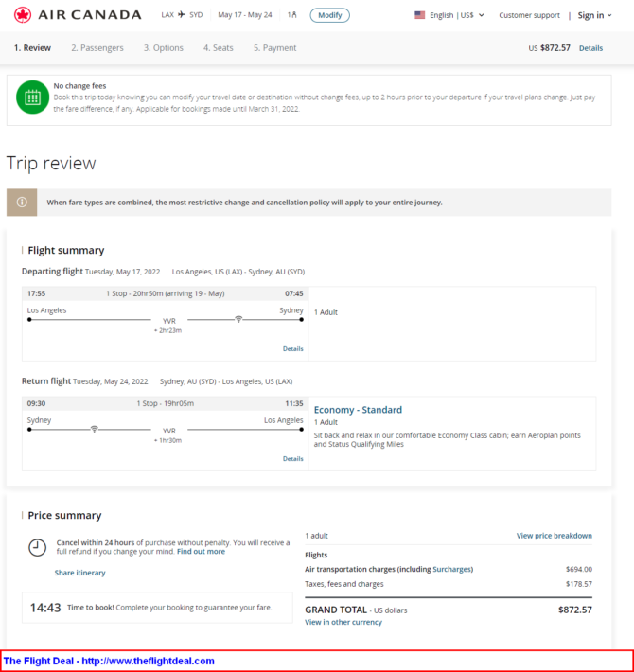Click the Wi-Fi icon on return flight
This screenshot has width=634, height=672.
(95, 429)
